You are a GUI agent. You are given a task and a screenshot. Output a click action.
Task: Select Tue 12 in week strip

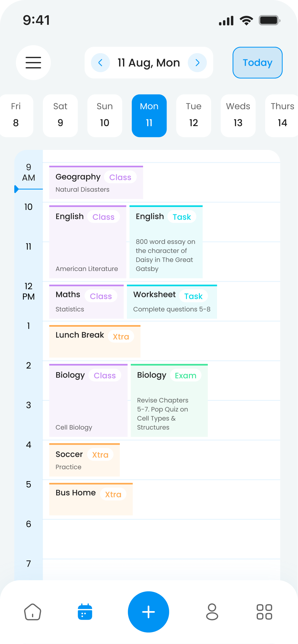pos(193,115)
